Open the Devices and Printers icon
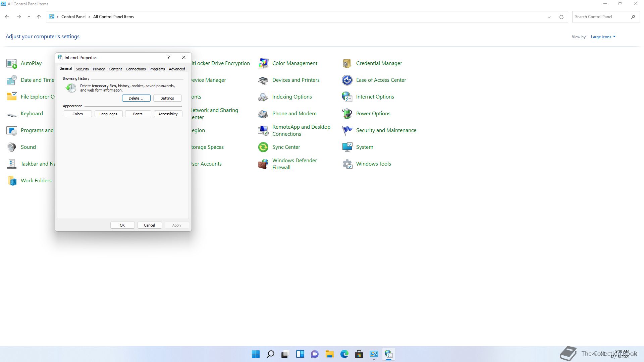644x362 pixels. pos(263,80)
